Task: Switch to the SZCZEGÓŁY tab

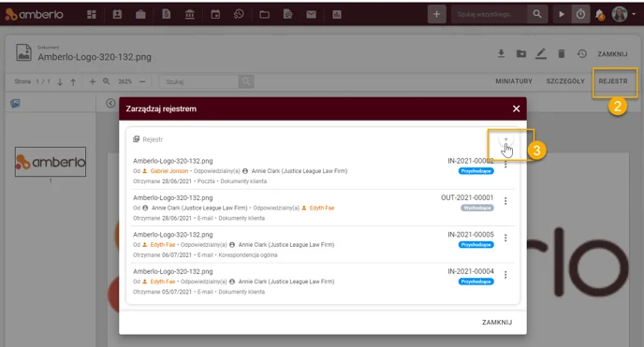Action: tap(565, 81)
